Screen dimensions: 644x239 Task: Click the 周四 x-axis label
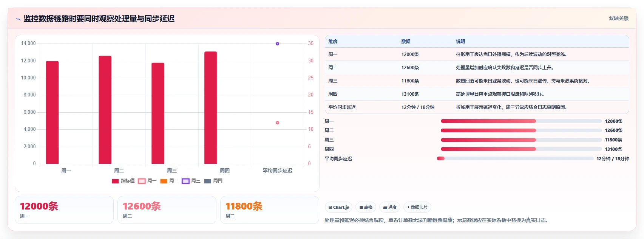pos(225,171)
